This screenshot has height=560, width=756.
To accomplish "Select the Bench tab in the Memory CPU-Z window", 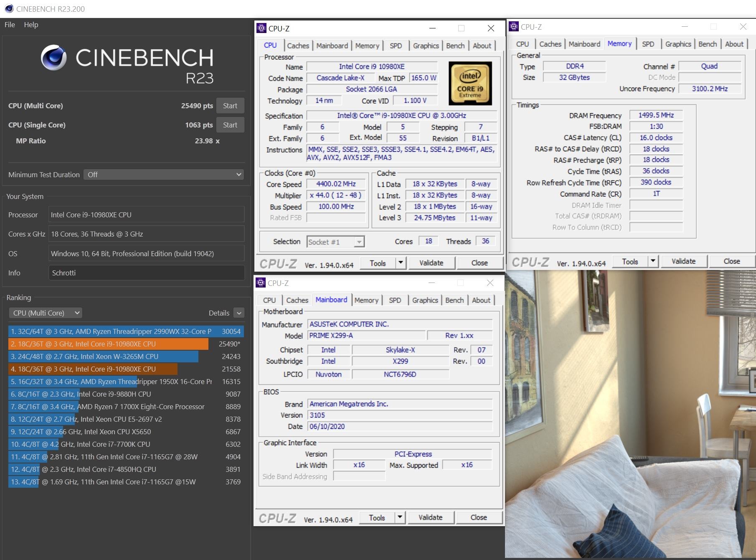I will pos(708,44).
